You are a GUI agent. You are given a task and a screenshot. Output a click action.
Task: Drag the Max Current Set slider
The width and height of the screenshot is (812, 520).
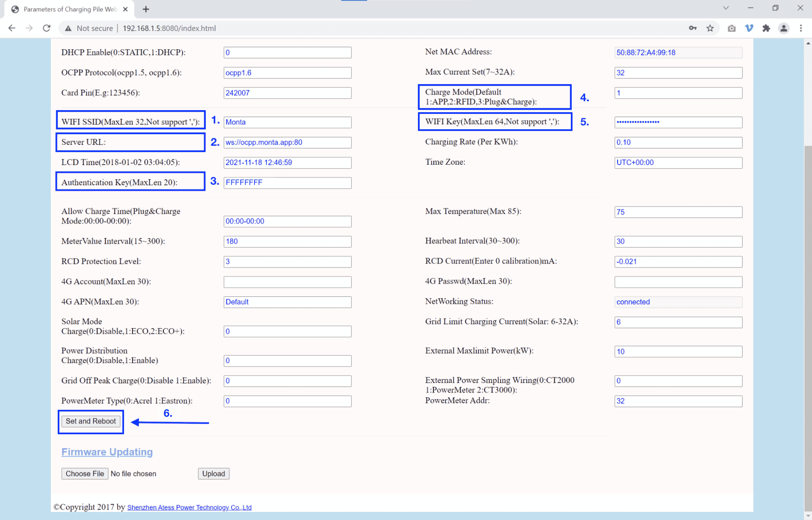coord(678,72)
